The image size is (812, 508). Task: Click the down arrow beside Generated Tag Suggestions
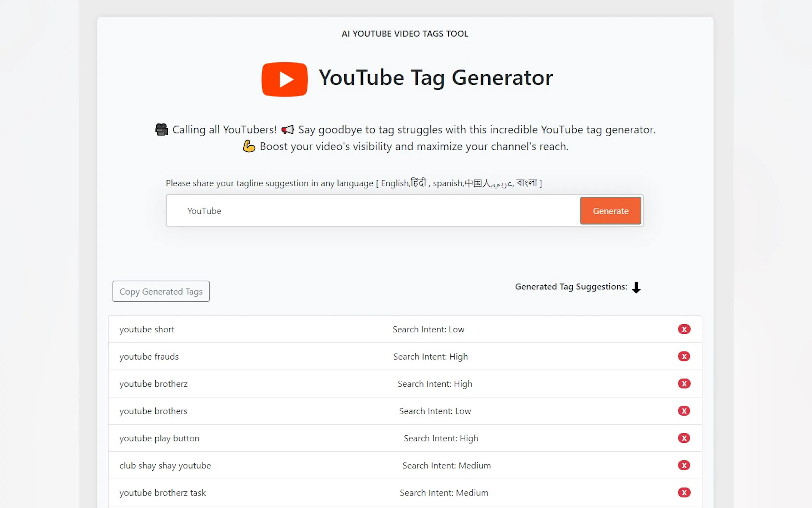point(636,287)
